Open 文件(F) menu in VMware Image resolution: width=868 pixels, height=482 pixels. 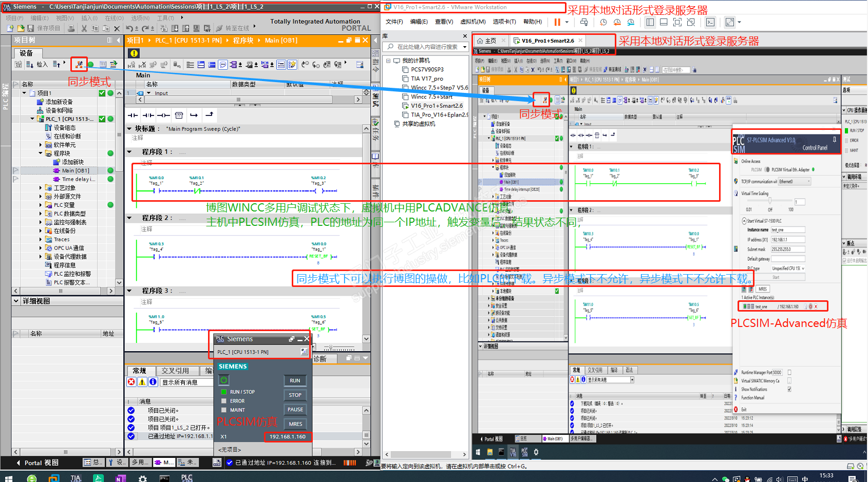[394, 22]
